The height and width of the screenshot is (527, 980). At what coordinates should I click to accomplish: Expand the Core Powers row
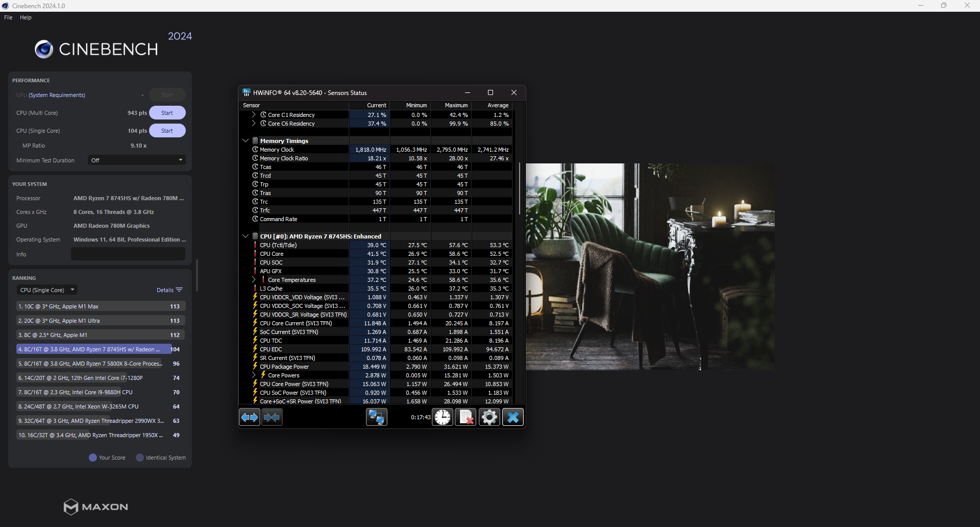[x=254, y=375]
